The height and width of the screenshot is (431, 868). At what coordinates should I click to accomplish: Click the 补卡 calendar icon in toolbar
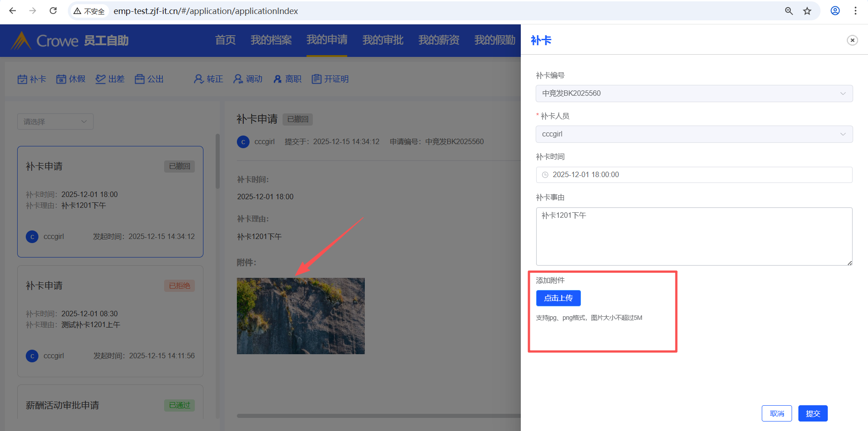point(22,79)
